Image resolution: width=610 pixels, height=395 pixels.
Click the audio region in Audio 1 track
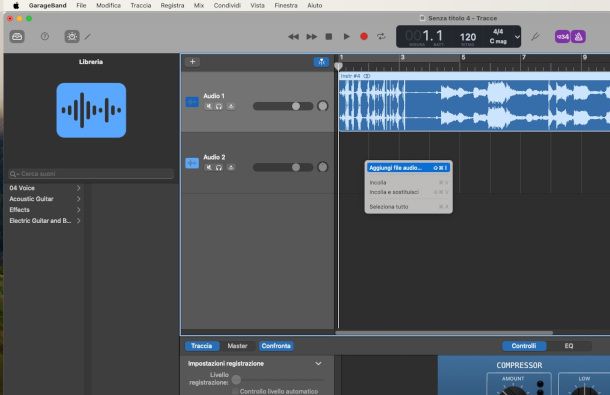point(474,102)
